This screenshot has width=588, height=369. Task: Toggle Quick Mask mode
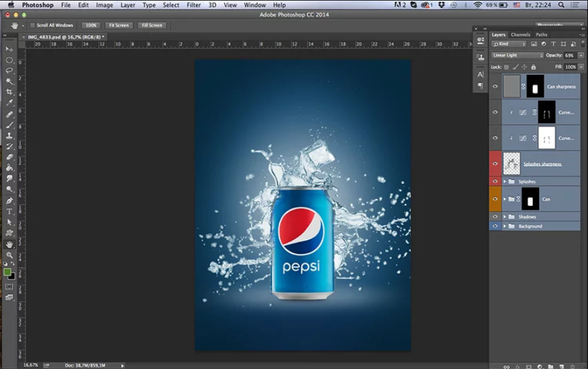[x=9, y=287]
